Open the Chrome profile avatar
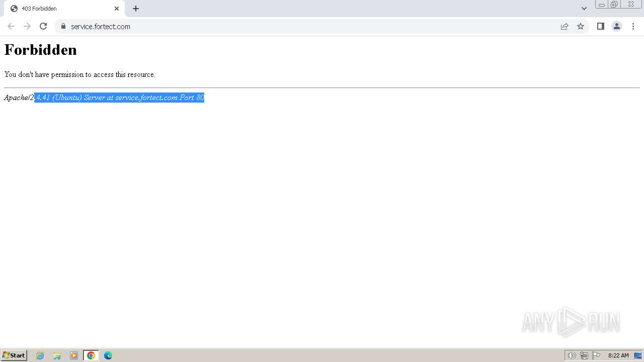 click(x=617, y=26)
